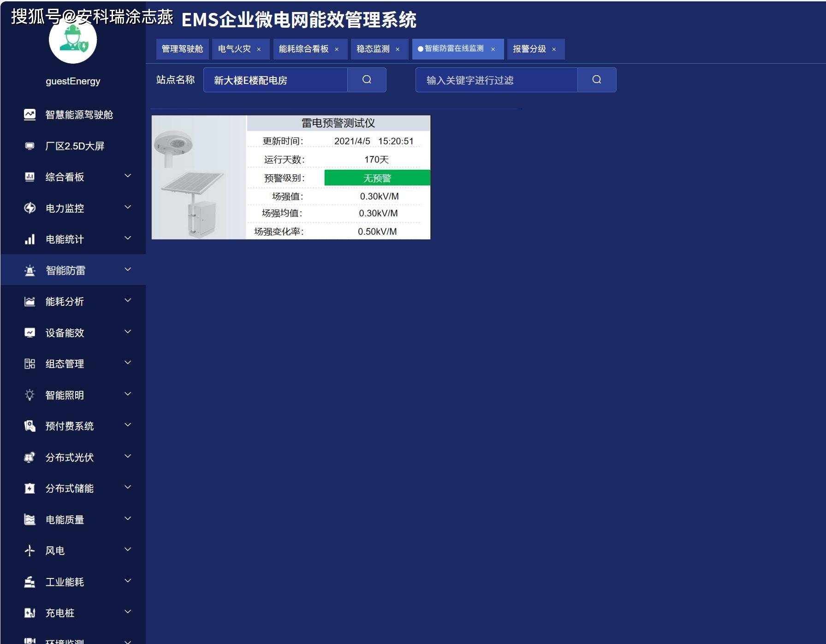This screenshot has width=826, height=644.
Task: Close the 稳态监测 tab
Action: pos(398,49)
